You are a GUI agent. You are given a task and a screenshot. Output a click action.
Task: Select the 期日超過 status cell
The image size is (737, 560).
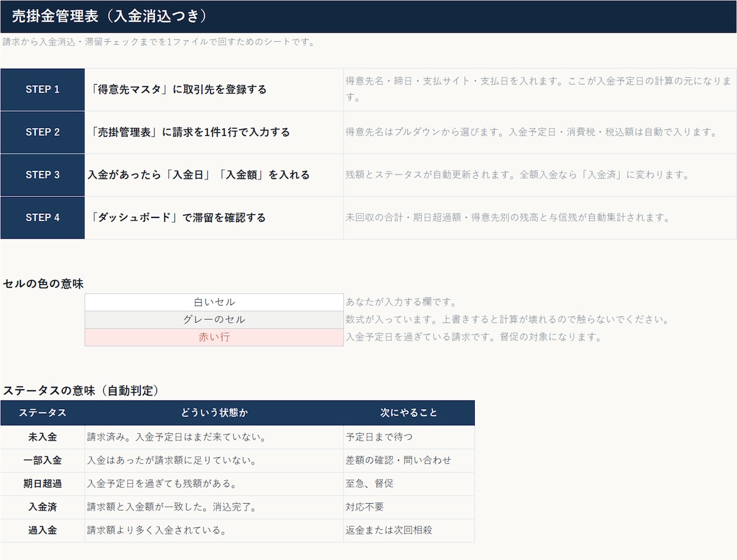(42, 484)
